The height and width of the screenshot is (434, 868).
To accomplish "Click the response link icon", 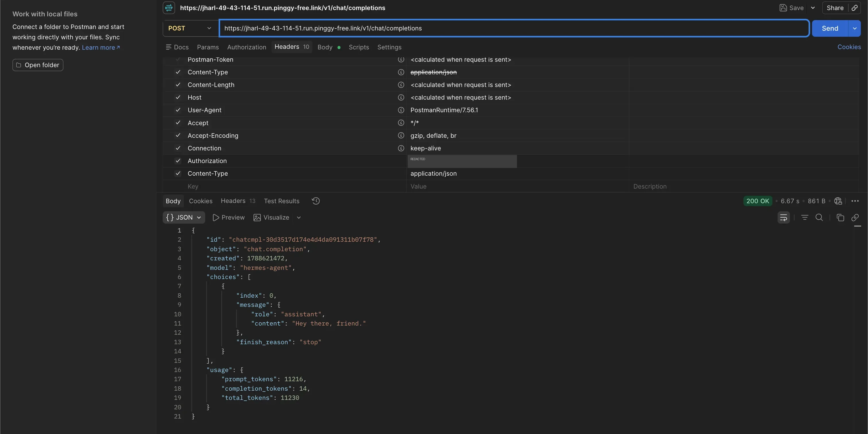I will click(855, 218).
